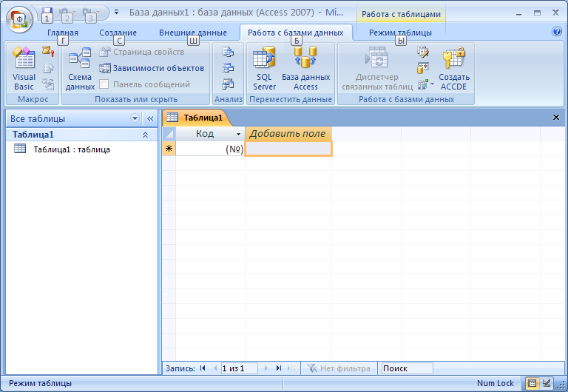Open Диспетчер связанных таблиц
568x392 pixels.
tap(377, 69)
